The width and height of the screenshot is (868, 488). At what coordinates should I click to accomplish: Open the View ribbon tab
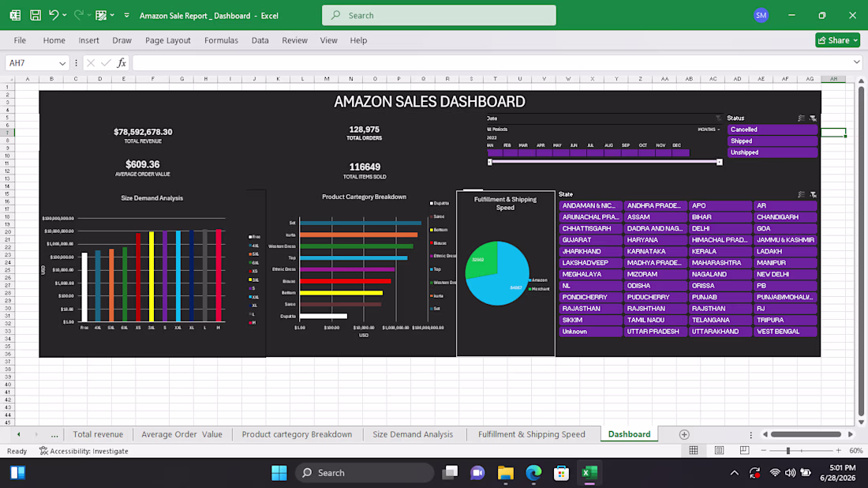[x=328, y=40]
